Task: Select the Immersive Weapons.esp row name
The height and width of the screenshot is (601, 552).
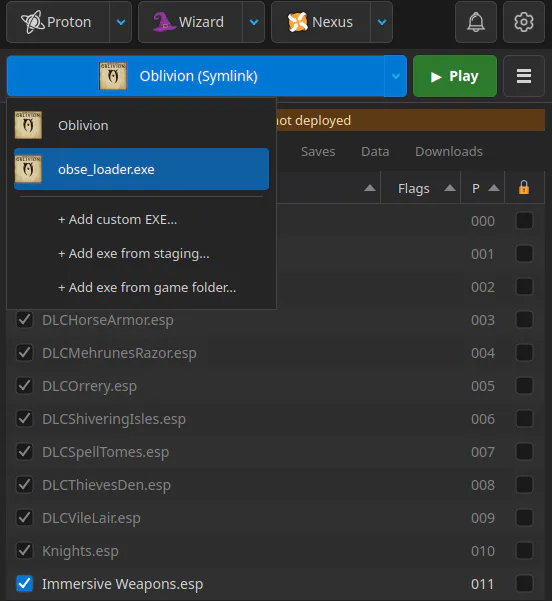Action: pyautogui.click(x=122, y=584)
